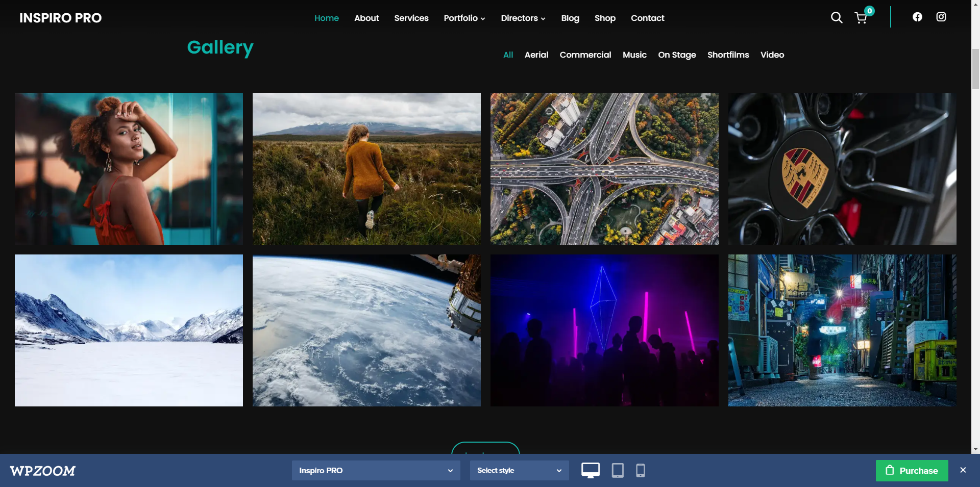Switch to mobile phone preview icon

click(x=641, y=470)
